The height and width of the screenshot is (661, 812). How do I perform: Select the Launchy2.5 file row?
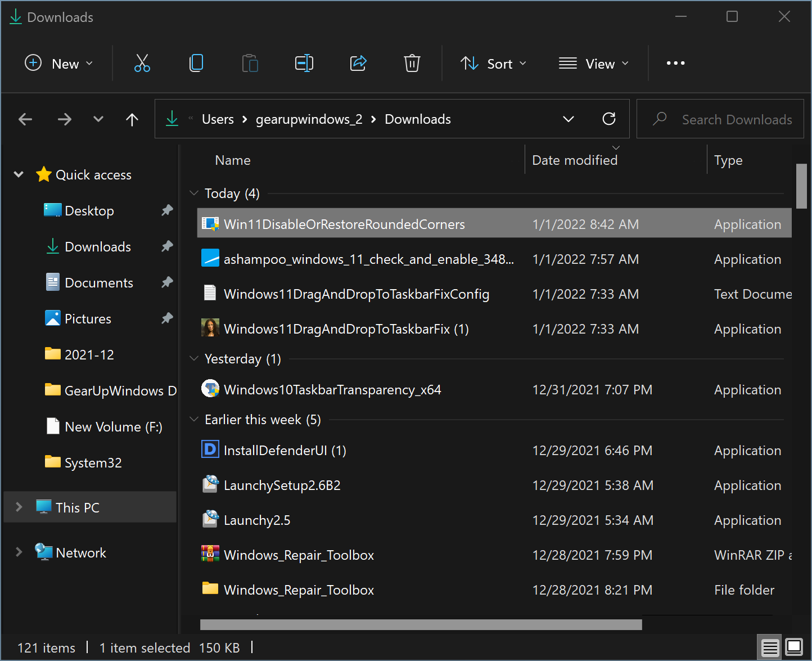(x=494, y=520)
